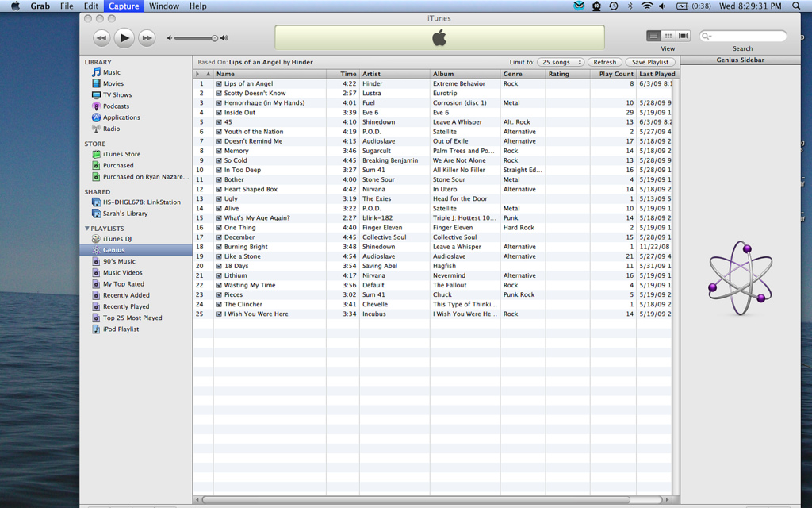Open the Movies library icon

coord(96,83)
